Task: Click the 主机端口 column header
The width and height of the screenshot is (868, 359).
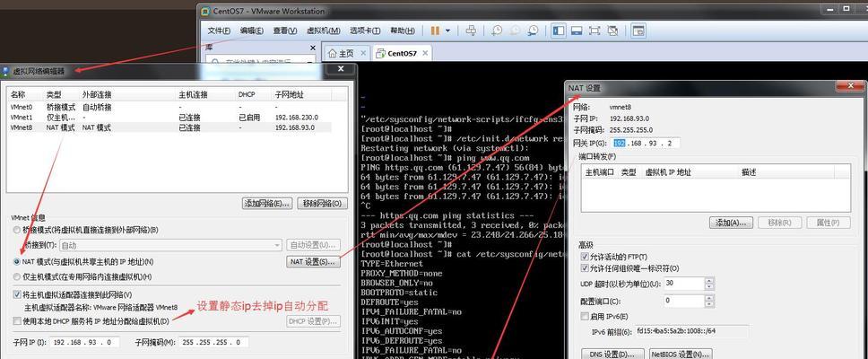Action: pyautogui.click(x=600, y=172)
